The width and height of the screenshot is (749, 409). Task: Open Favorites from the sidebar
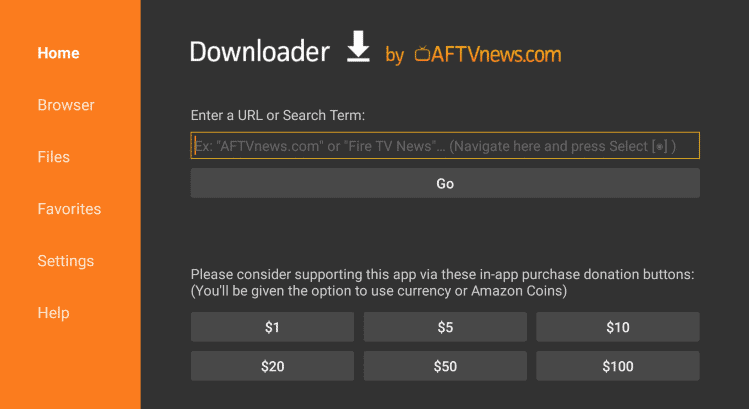pos(69,209)
